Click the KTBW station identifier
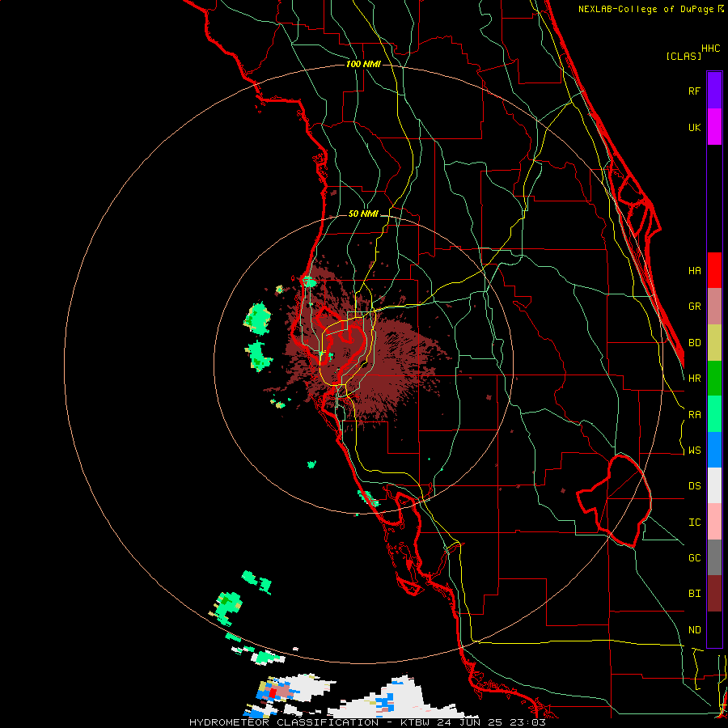728x728 pixels. (x=415, y=722)
